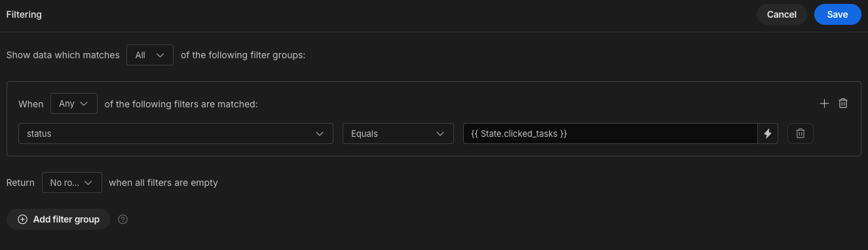Screen dimensions: 868x250
Task: Open the 'Any' filters matched dropdown
Action: [x=74, y=103]
